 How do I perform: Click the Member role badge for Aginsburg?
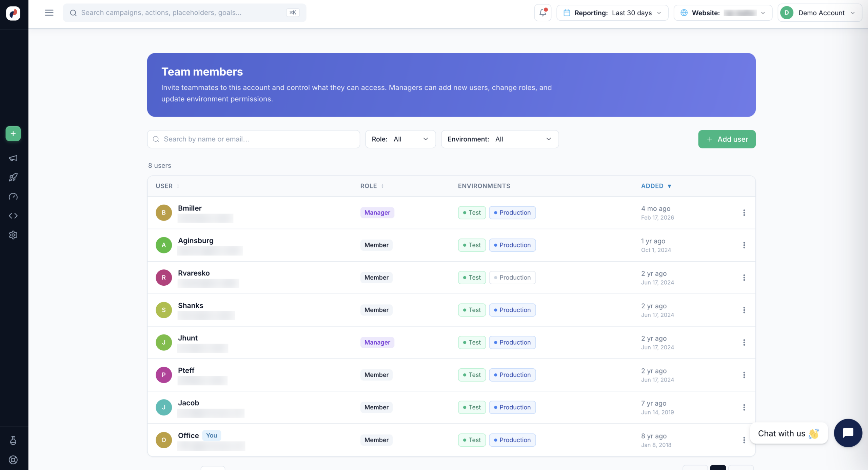376,245
